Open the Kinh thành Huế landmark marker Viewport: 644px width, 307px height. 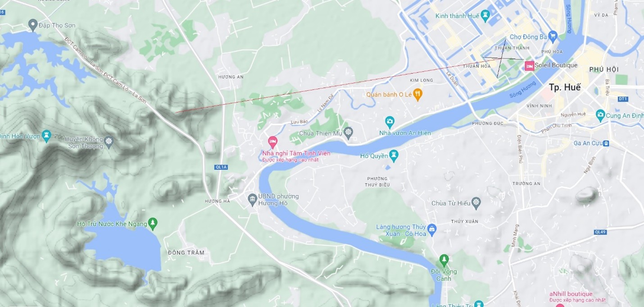pyautogui.click(x=485, y=16)
